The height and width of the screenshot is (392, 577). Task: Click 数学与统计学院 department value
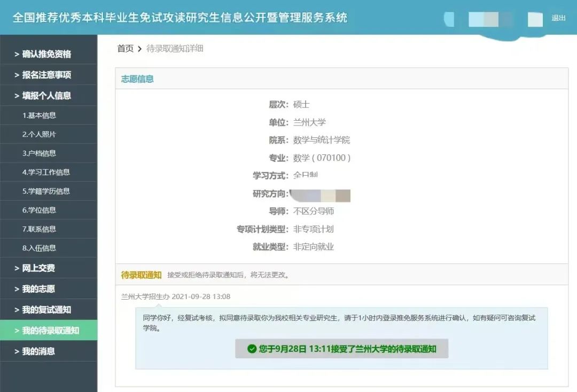pyautogui.click(x=321, y=140)
